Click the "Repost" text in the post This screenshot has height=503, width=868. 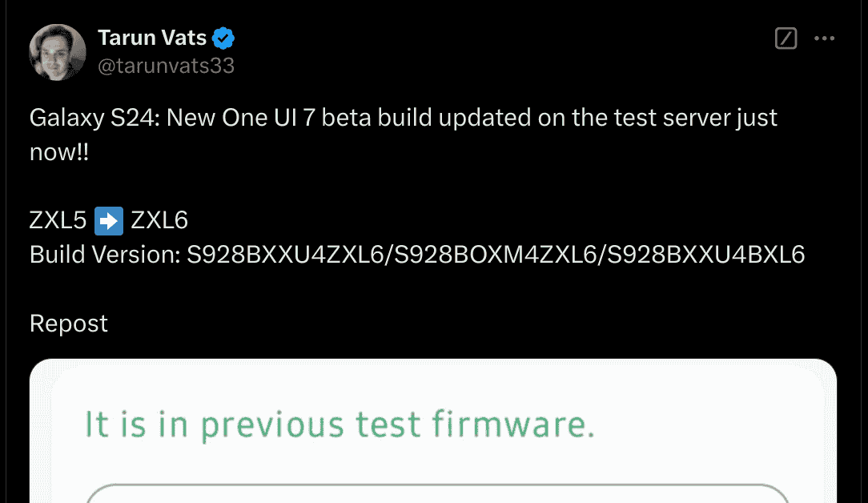click(68, 324)
